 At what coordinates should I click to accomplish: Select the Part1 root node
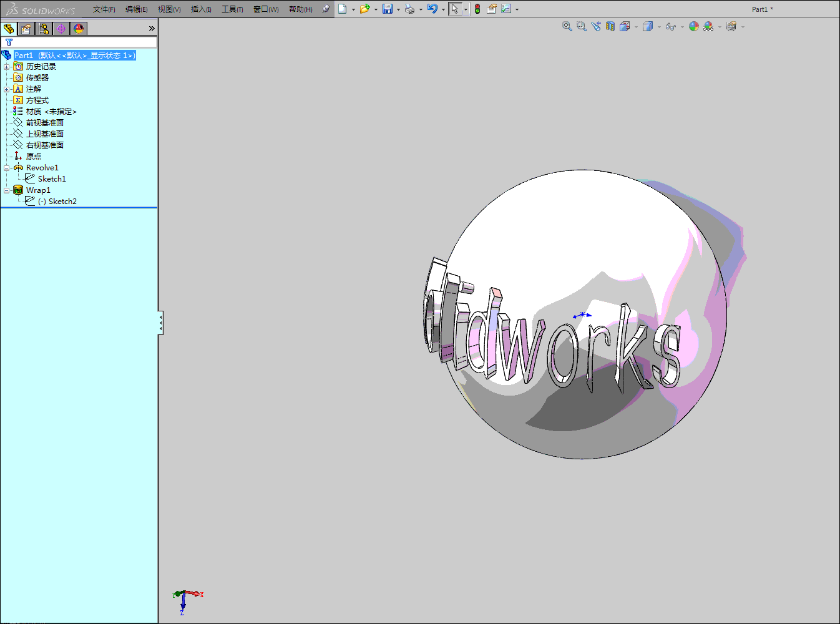75,56
